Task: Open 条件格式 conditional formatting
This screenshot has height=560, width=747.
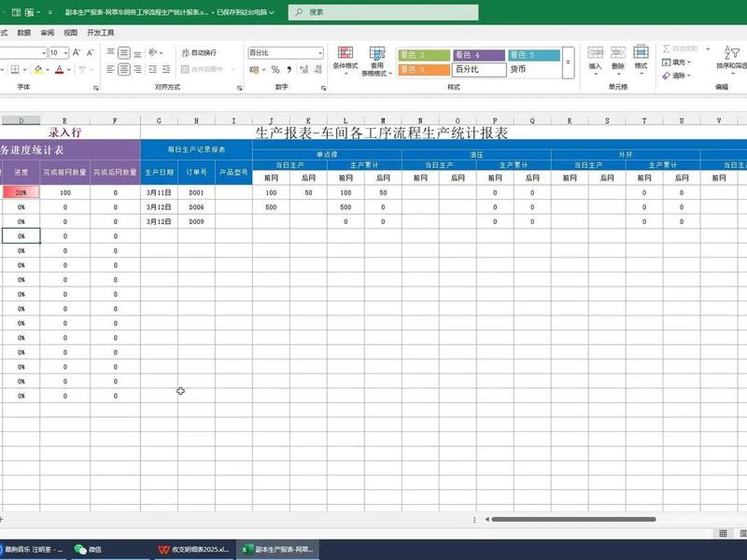Action: [345, 60]
